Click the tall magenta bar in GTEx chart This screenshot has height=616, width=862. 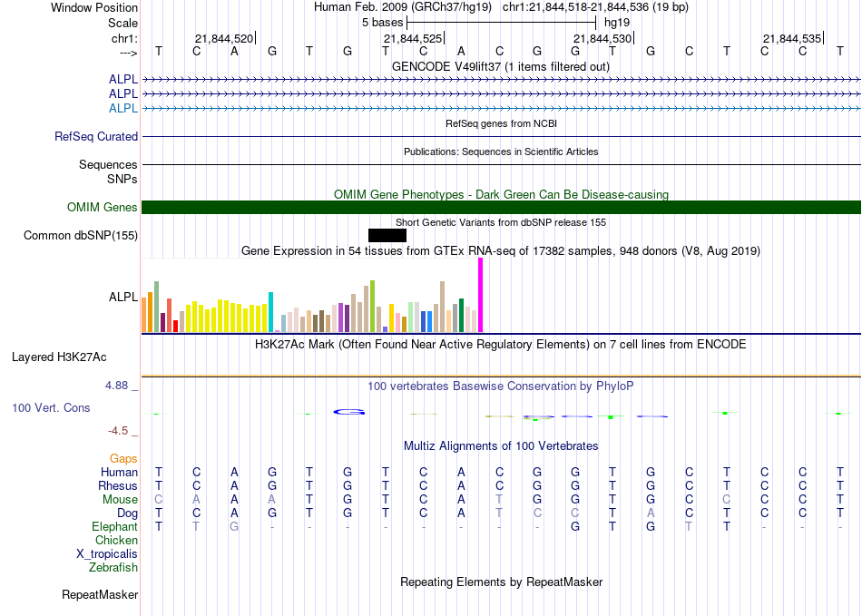click(480, 295)
